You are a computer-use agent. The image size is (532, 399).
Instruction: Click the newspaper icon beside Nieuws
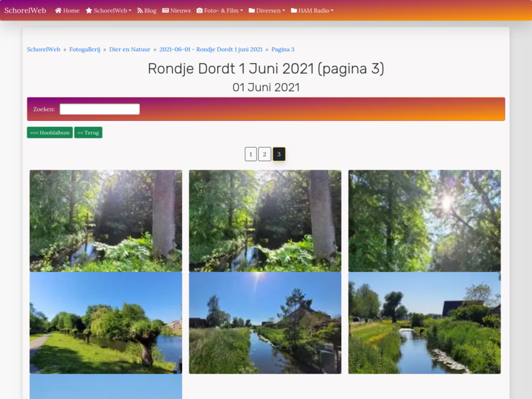click(166, 11)
